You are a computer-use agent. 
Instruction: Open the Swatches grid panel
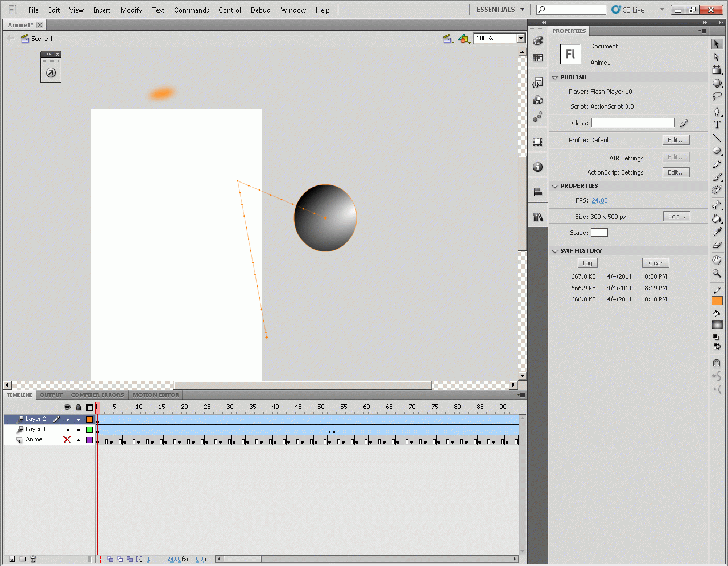[x=537, y=57]
